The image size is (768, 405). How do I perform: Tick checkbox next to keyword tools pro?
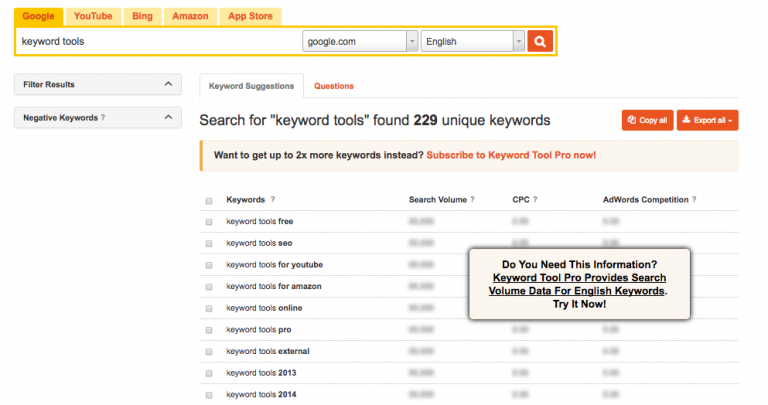209,329
